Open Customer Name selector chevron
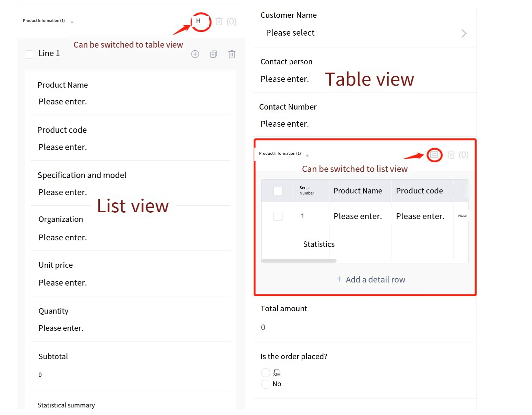532x415 pixels. [464, 33]
